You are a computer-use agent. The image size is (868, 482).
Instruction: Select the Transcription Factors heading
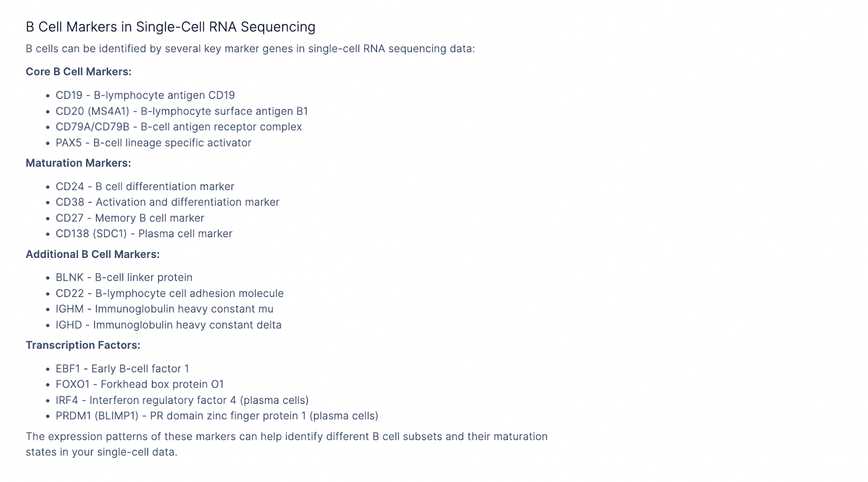[83, 345]
